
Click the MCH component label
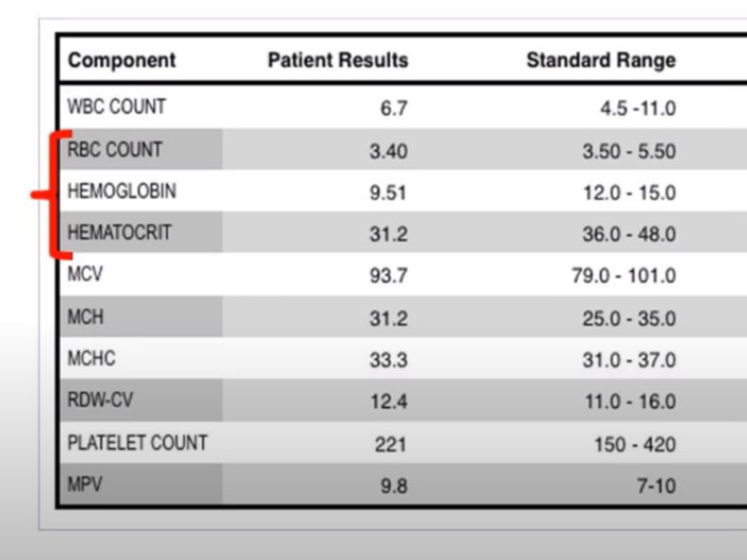coord(85,317)
